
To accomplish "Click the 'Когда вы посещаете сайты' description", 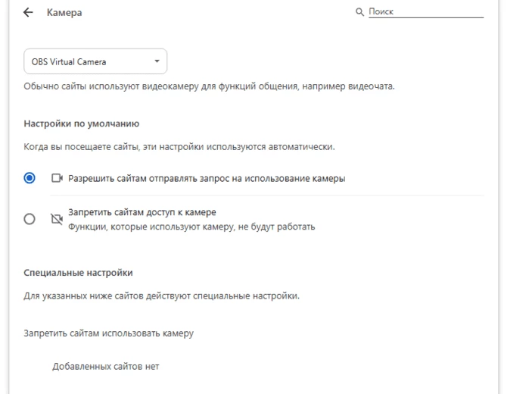I will [179, 147].
